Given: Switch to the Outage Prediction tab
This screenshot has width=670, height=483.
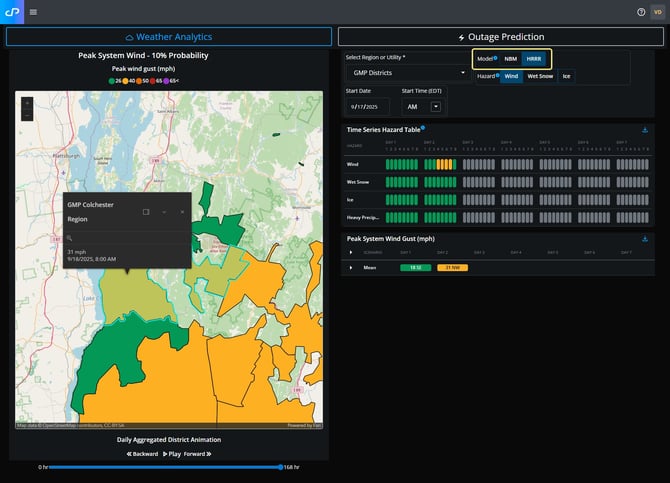Looking at the screenshot, I should point(499,37).
